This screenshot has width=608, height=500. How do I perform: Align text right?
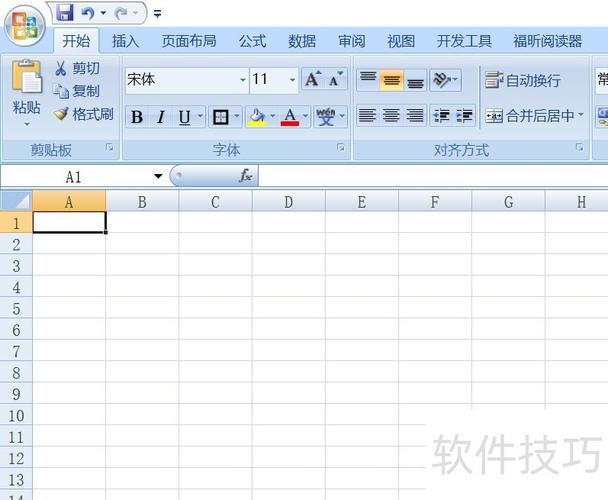(415, 116)
